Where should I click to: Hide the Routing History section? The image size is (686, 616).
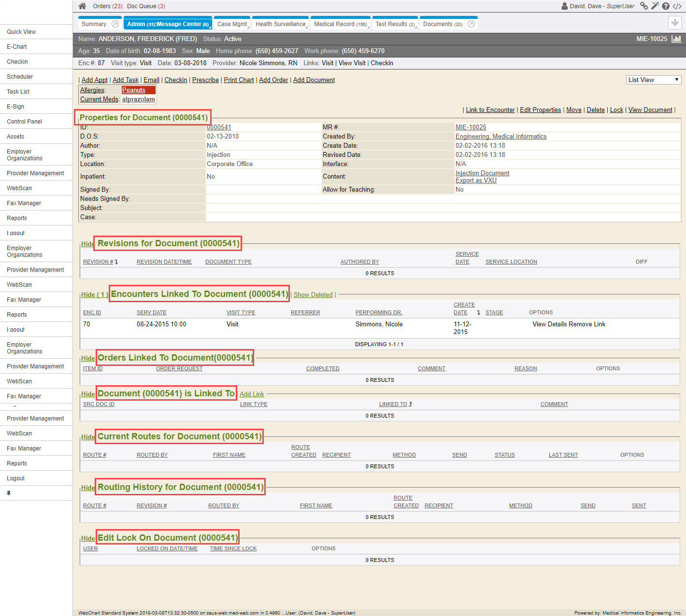click(x=87, y=488)
